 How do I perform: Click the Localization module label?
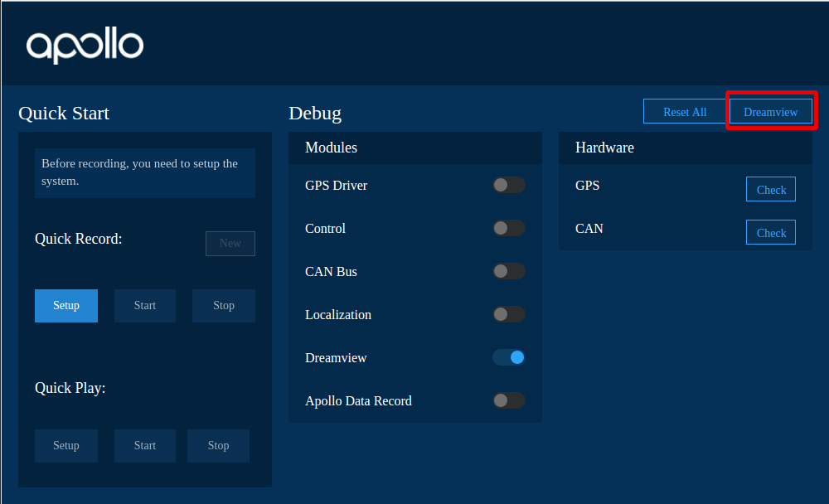coord(338,315)
